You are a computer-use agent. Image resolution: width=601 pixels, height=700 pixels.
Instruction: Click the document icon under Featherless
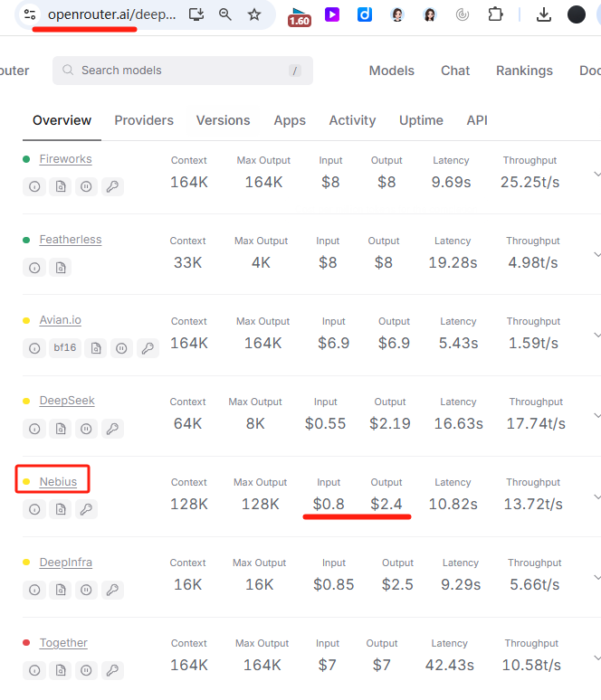point(61,268)
